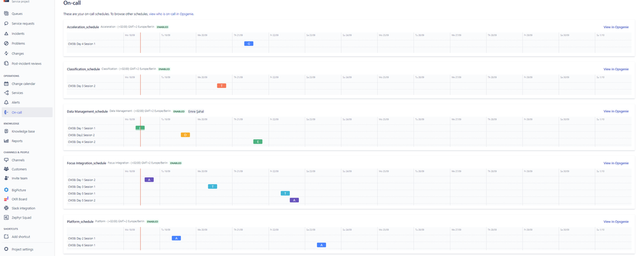Click purple A shift on Focus Integration Day 1 Session 2
This screenshot has width=644, height=256.
[x=149, y=180]
